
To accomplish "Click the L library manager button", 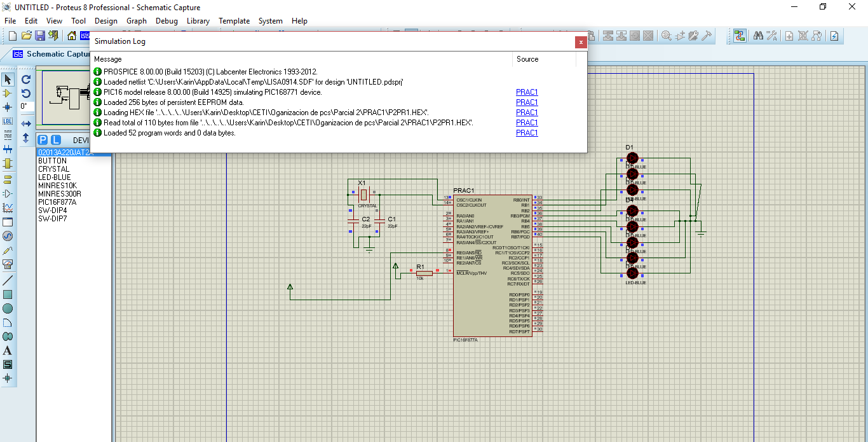I will (x=56, y=140).
